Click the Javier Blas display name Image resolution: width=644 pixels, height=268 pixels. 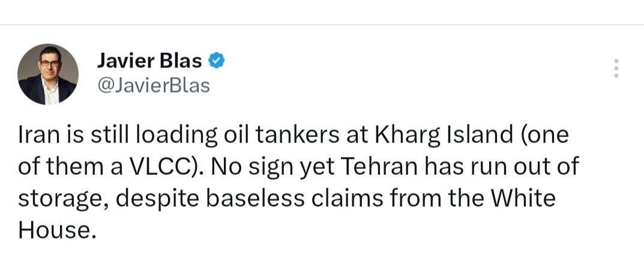[149, 61]
